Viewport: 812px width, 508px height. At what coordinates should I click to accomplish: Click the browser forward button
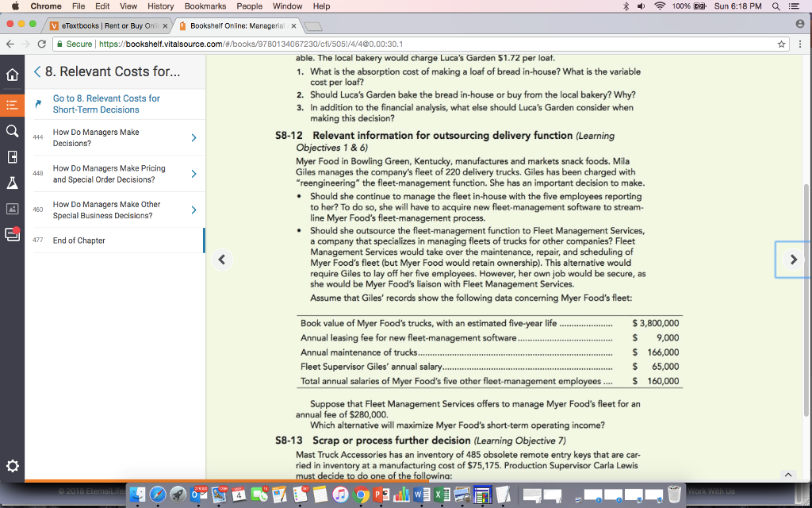click(x=26, y=44)
